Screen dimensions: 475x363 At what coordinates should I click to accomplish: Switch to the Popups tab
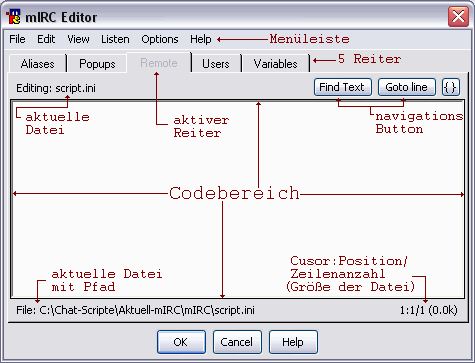pyautogui.click(x=97, y=63)
